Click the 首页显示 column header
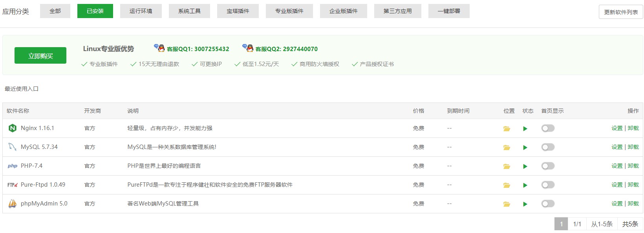Viewport: 644px width, 233px height. click(x=553, y=111)
